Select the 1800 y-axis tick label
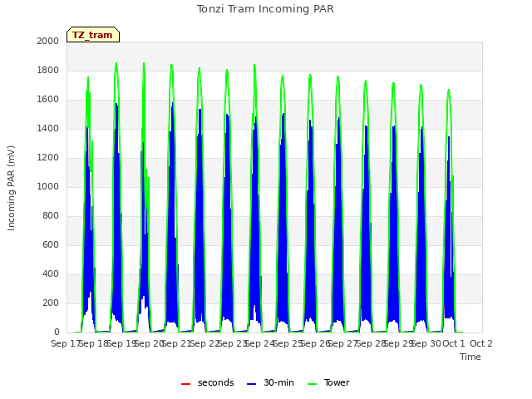The image size is (532, 399). coord(48,70)
